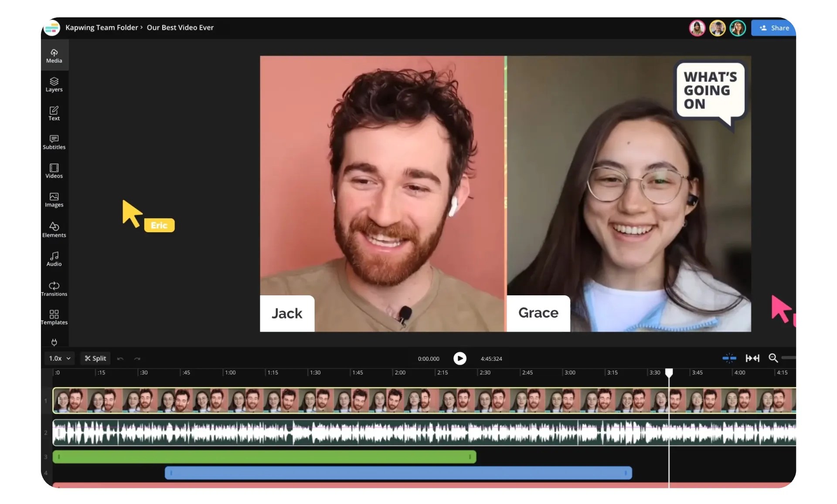Open the Layers panel
This screenshot has width=837, height=504.
(x=54, y=85)
